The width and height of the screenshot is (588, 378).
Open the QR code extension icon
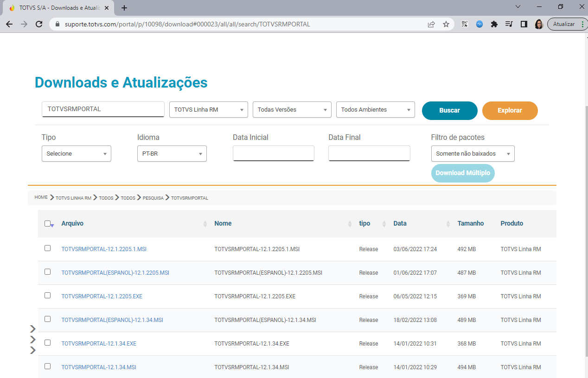point(465,24)
